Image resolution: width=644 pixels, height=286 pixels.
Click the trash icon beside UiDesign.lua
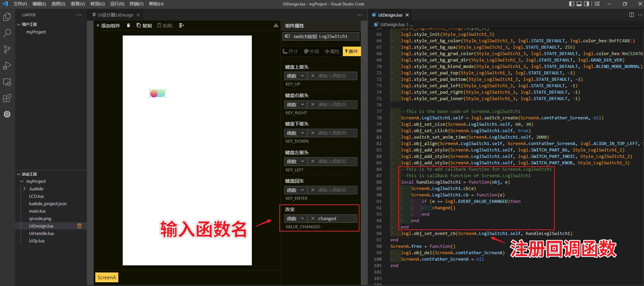(79, 226)
